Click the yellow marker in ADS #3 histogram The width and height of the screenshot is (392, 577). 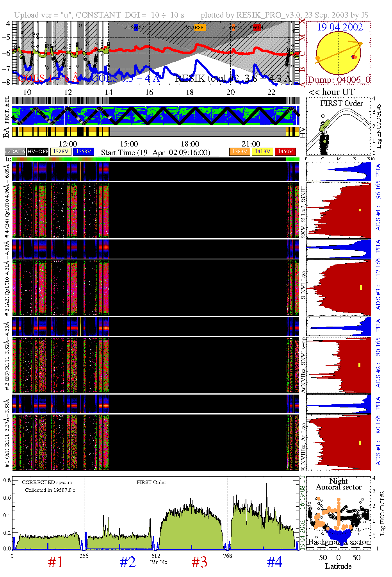pos(361,288)
